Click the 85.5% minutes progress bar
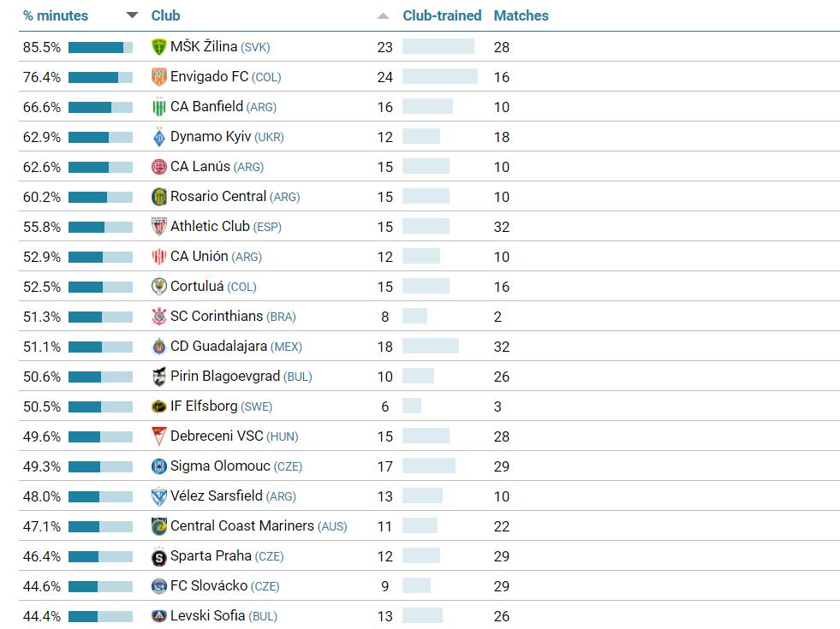 pos(100,47)
